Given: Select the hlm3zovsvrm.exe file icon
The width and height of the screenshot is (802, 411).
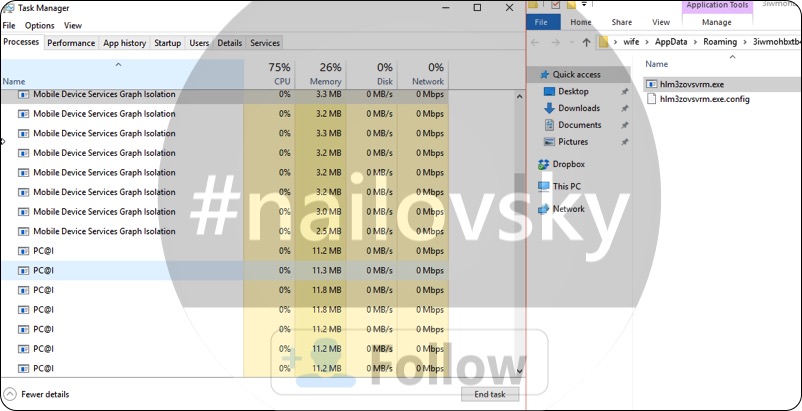Looking at the screenshot, I should [652, 84].
